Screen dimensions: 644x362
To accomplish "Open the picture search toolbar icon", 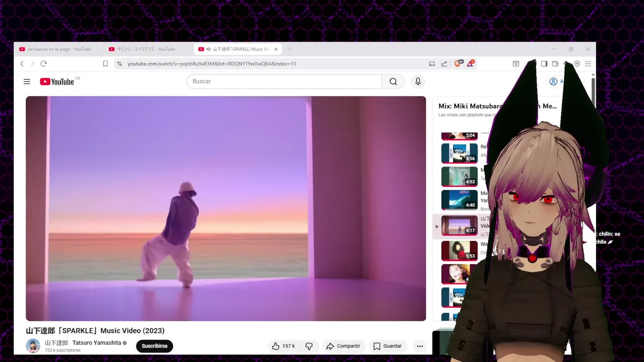I will pos(516,64).
